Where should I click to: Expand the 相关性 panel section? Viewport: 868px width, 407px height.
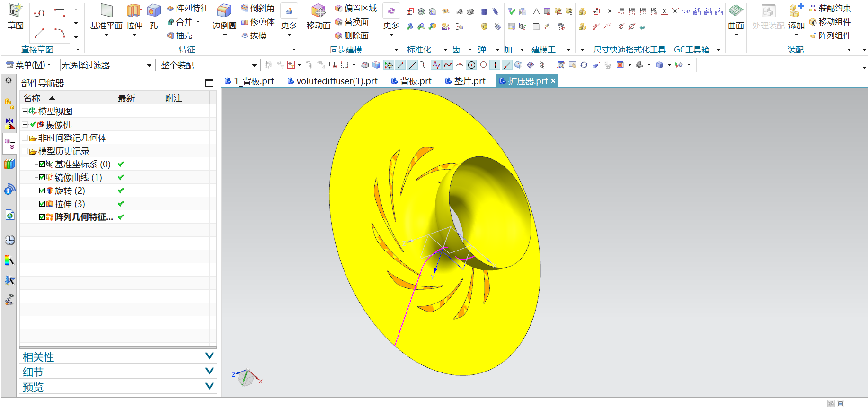118,356
